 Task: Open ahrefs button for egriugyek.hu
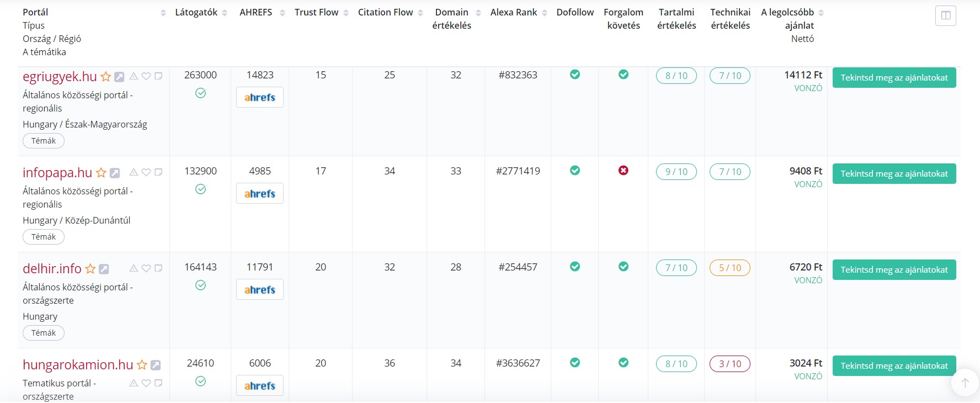260,97
